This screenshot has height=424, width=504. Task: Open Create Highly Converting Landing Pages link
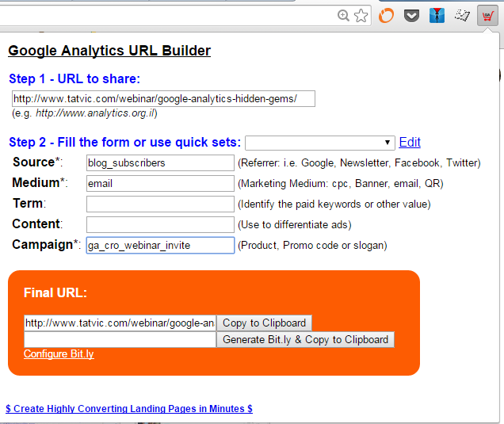[129, 409]
